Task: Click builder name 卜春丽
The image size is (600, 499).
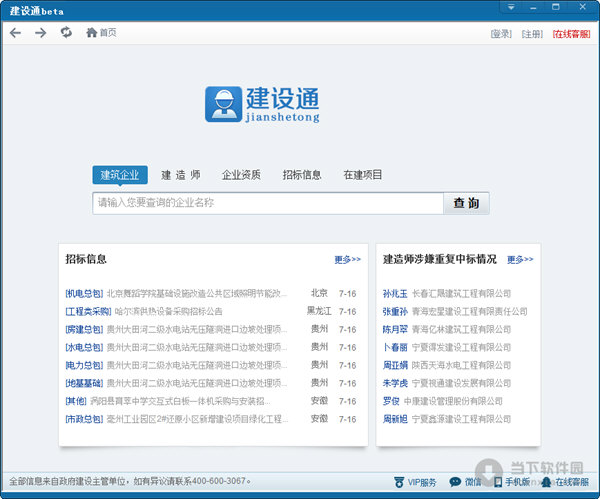Action: pos(395,347)
